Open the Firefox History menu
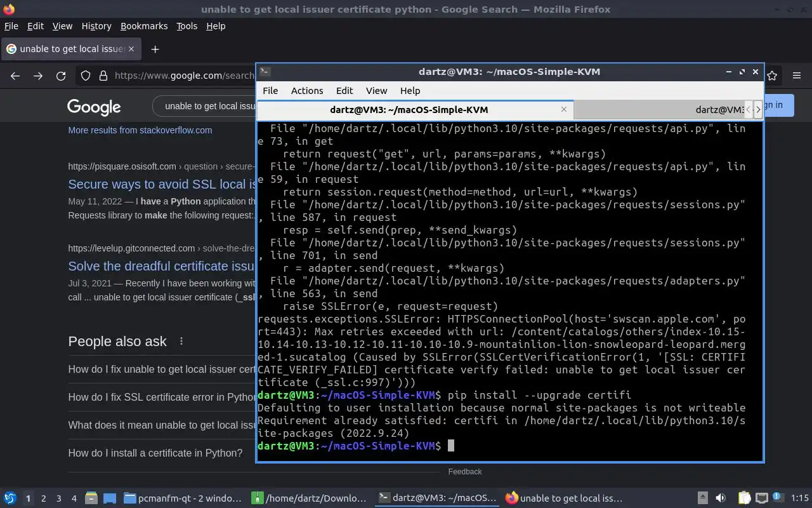 coord(96,26)
